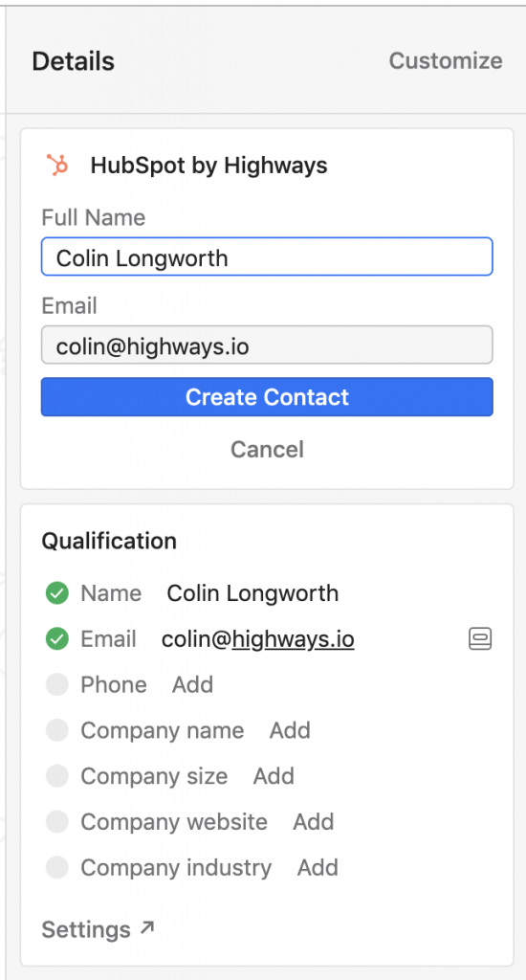Screen dimensions: 526x980
Task: Click the Create Contact button
Action: pyautogui.click(x=267, y=397)
